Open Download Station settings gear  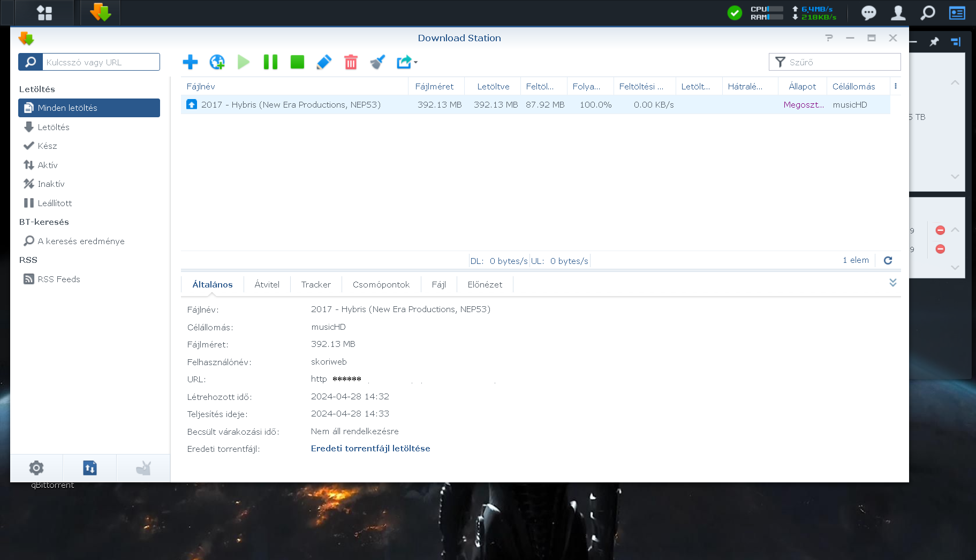coord(36,468)
